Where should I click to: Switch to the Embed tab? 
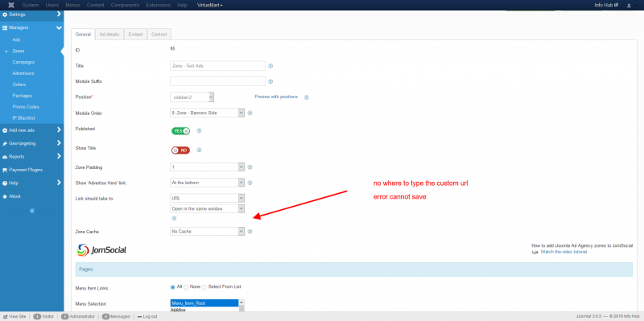pyautogui.click(x=135, y=35)
